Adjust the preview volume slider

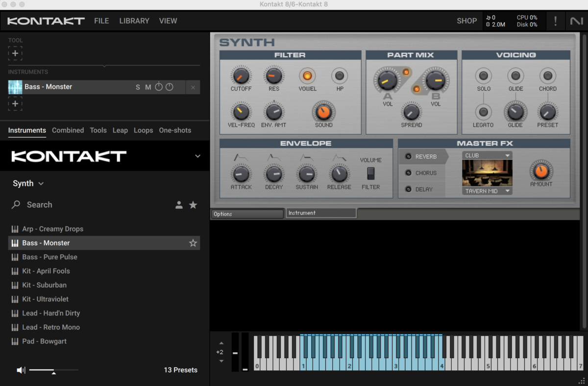[x=53, y=371]
